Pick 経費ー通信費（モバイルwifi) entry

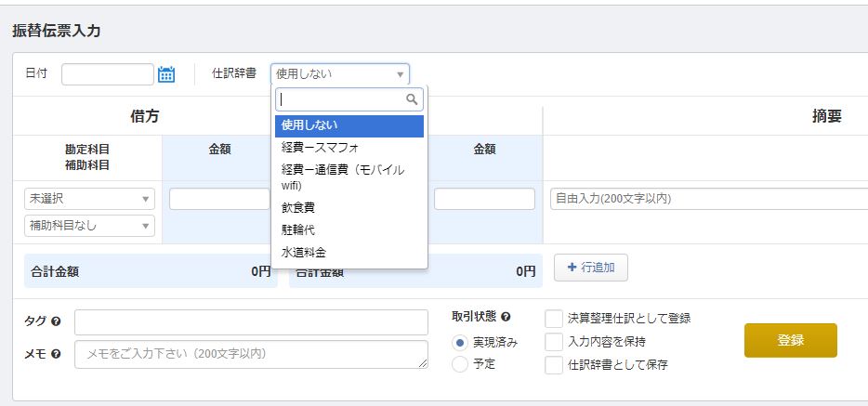[349, 177]
